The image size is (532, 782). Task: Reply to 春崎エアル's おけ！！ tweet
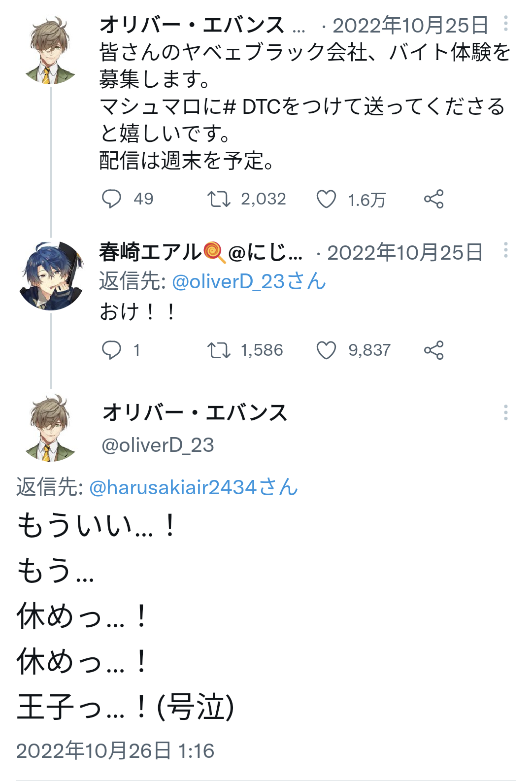[111, 350]
